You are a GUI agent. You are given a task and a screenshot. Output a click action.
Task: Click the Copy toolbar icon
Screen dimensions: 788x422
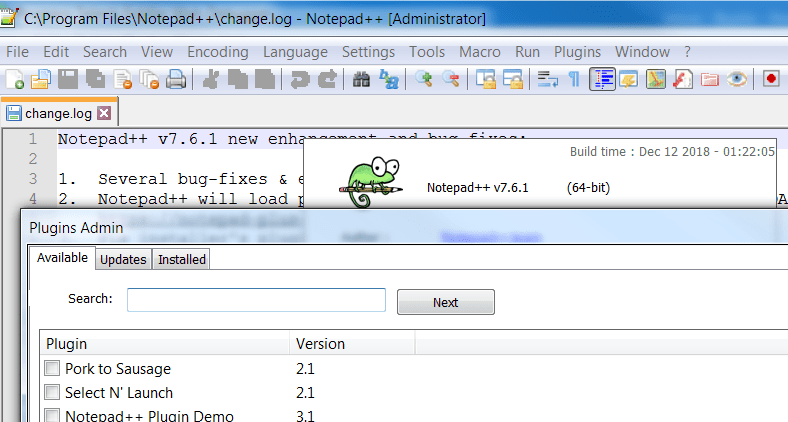[x=238, y=79]
